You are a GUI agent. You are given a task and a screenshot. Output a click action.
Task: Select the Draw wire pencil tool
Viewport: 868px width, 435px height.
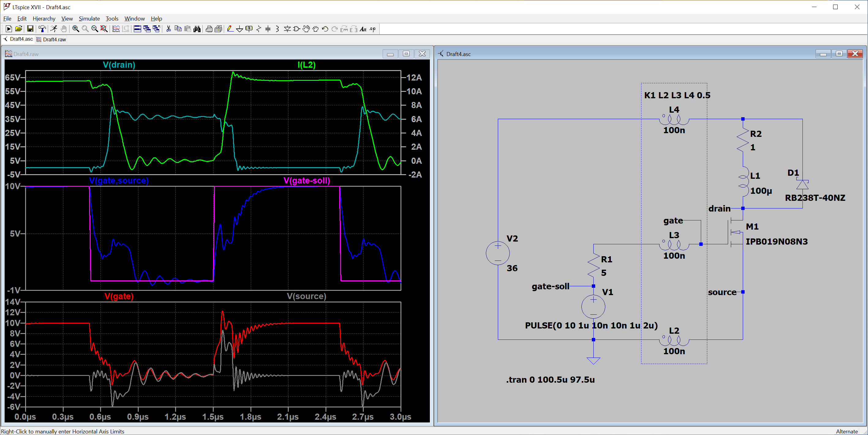(x=230, y=29)
